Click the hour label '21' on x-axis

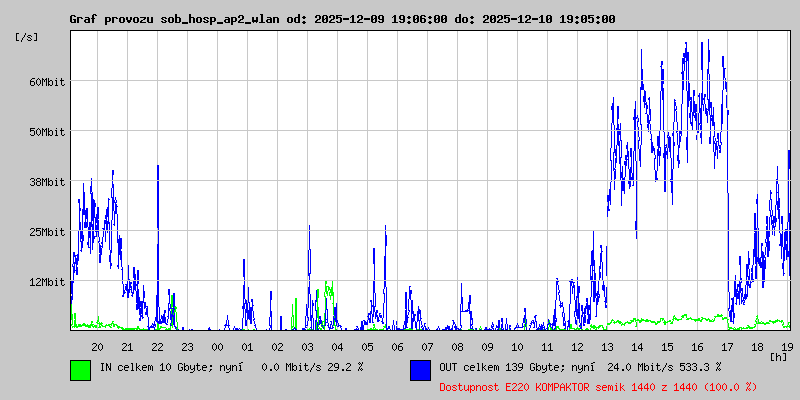click(x=127, y=347)
